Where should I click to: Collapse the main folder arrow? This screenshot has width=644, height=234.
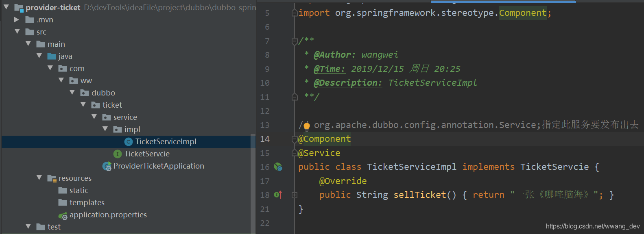tap(28, 43)
